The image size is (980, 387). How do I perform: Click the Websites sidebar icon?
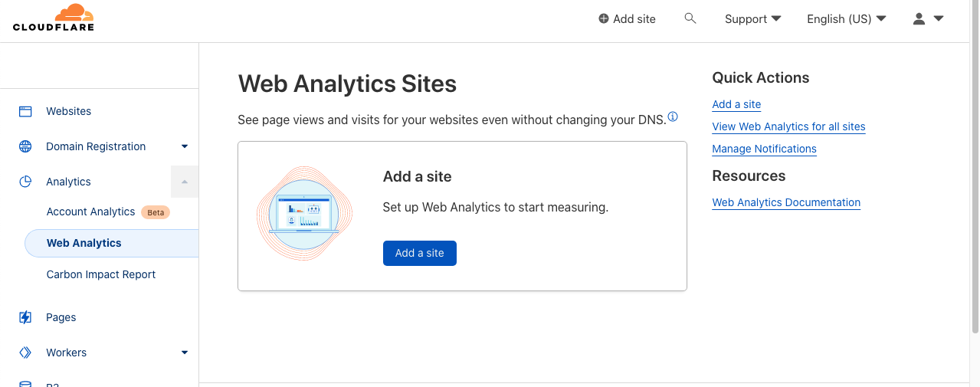point(25,111)
